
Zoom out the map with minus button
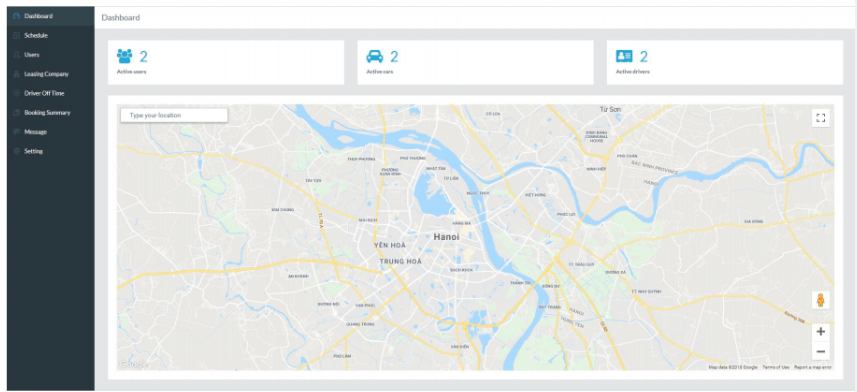click(820, 351)
